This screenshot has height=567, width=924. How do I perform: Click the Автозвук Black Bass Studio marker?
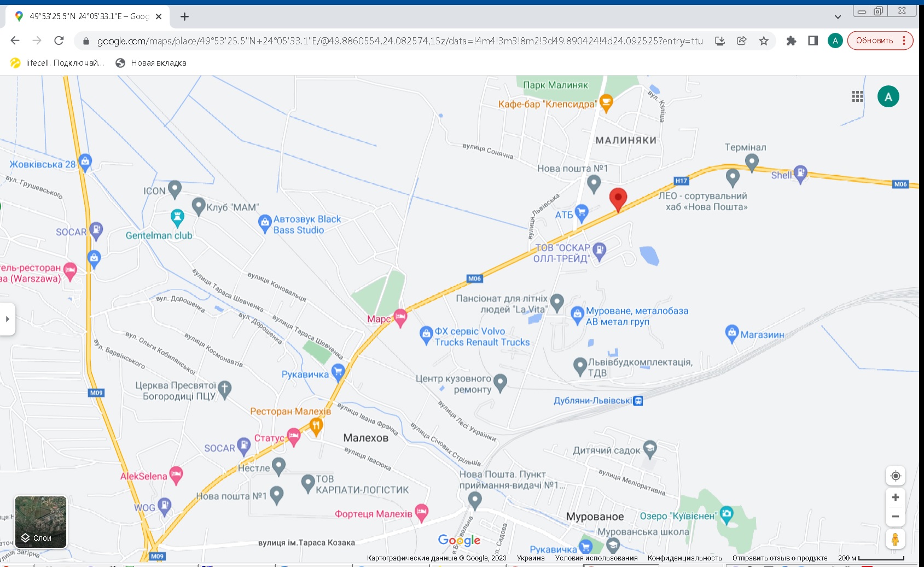click(265, 223)
